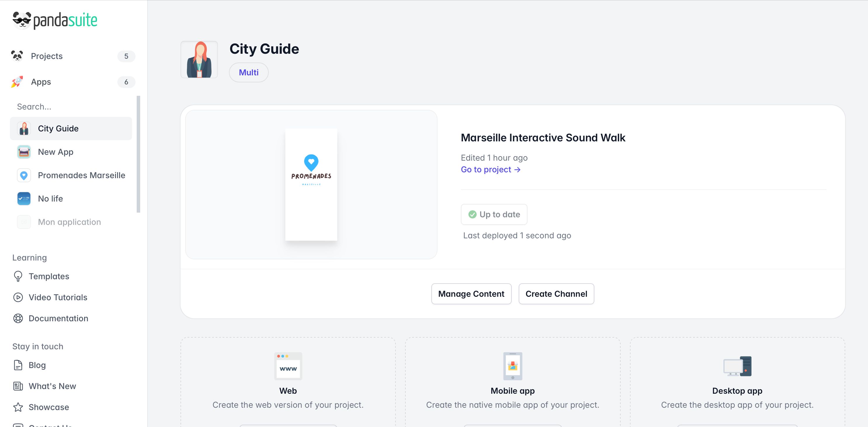868x427 pixels.
Task: Click the Mobile app phone icon
Action: pyautogui.click(x=513, y=366)
